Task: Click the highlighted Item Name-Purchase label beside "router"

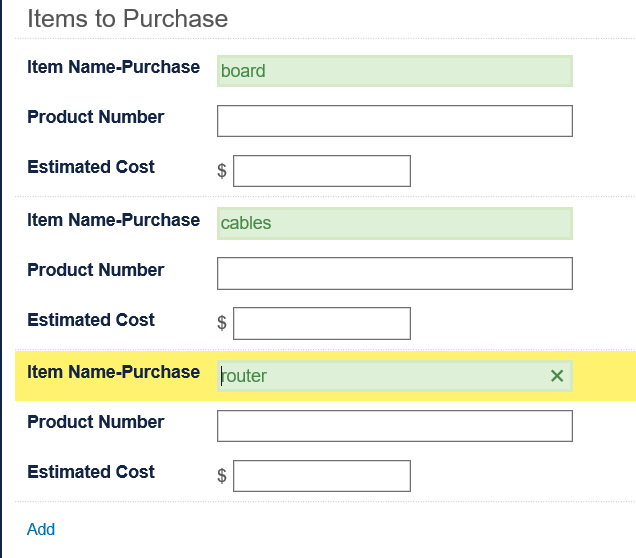Action: (x=113, y=372)
